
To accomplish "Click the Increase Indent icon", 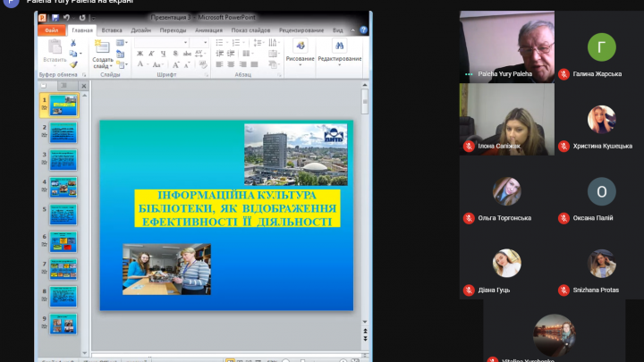I will [231, 54].
